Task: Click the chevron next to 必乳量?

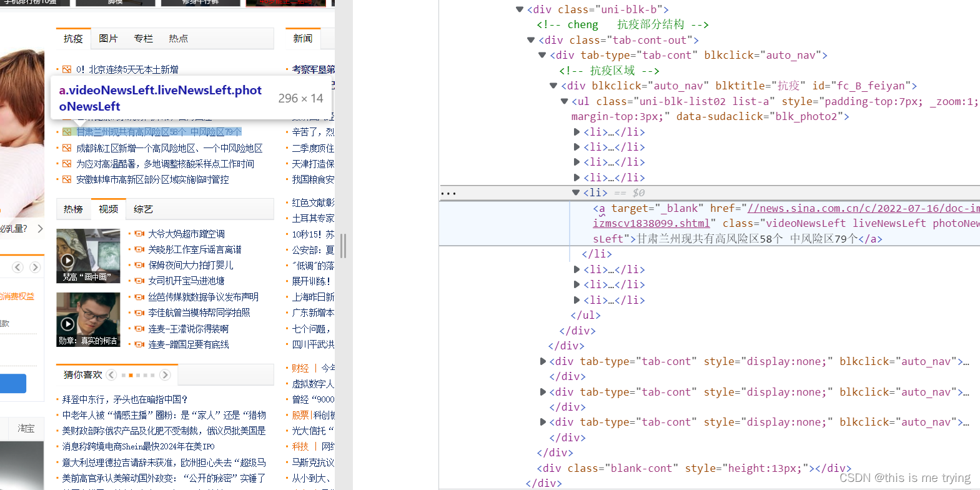Action: click(40, 229)
